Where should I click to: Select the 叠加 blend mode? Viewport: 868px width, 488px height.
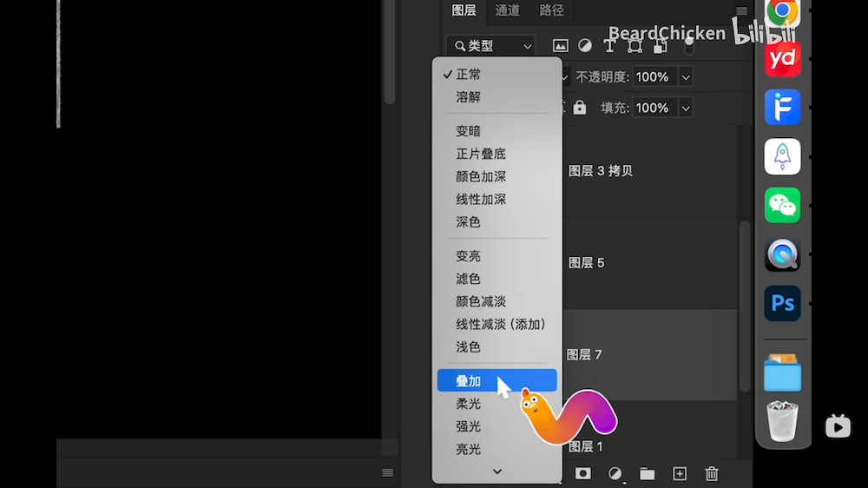496,380
